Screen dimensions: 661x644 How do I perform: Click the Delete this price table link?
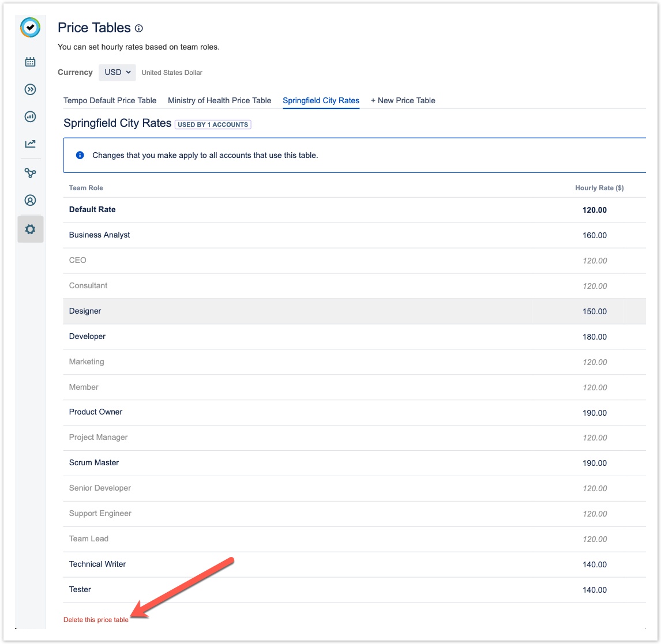coord(96,620)
